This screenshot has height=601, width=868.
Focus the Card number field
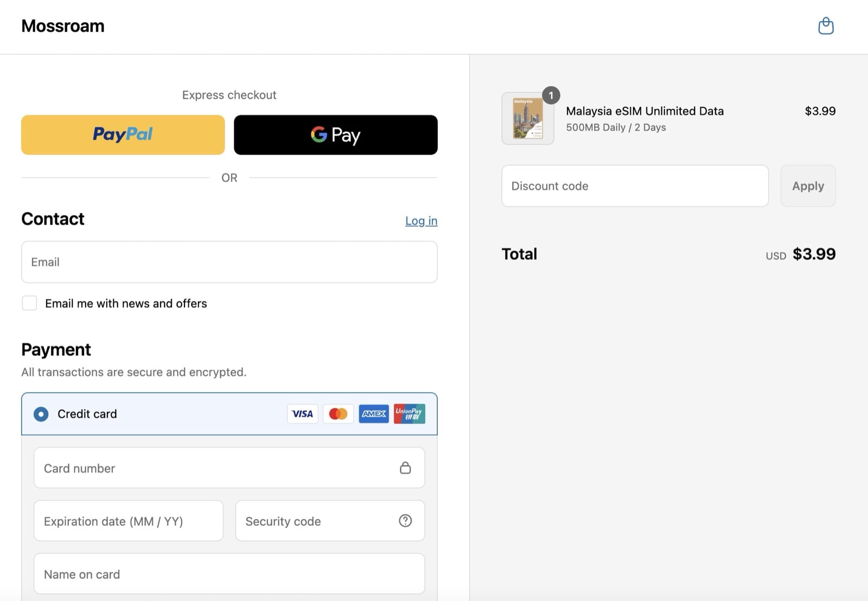pos(229,468)
